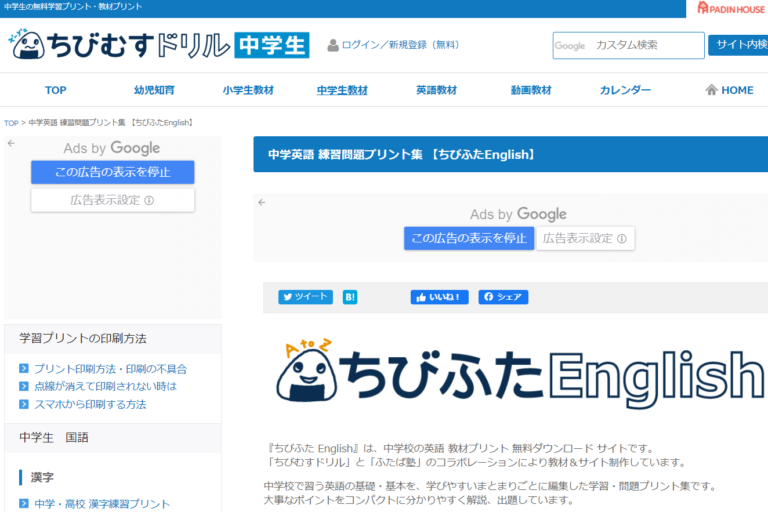The height and width of the screenshot is (512, 768).
Task: Click breadcrumb text 中学英語 練習問題プリント集【ちびふたEnglish】
Action: coord(111,122)
